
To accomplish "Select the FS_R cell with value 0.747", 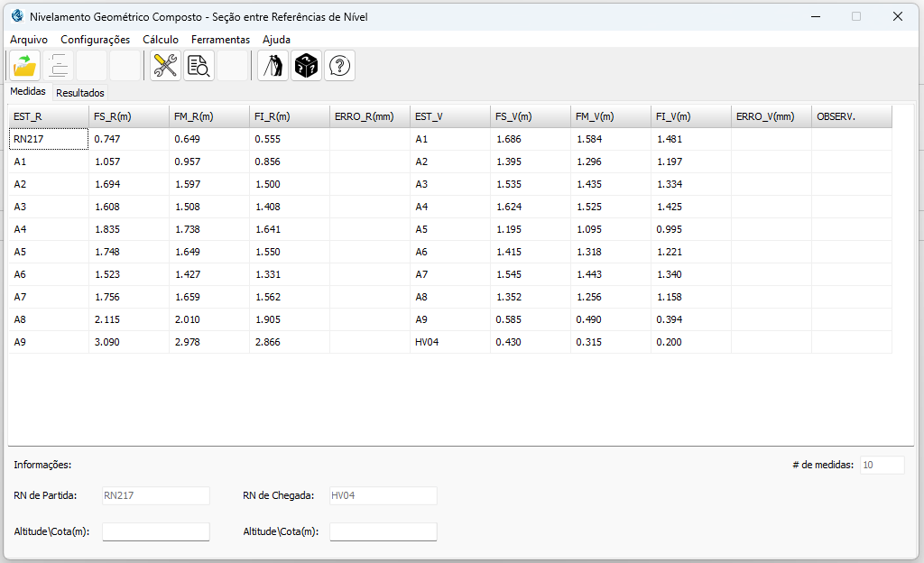I will pos(129,139).
